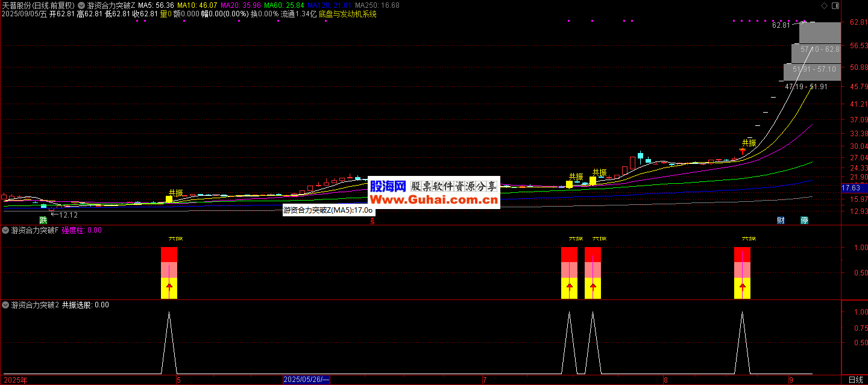Click the 共振 label before the August rally

tap(749, 143)
